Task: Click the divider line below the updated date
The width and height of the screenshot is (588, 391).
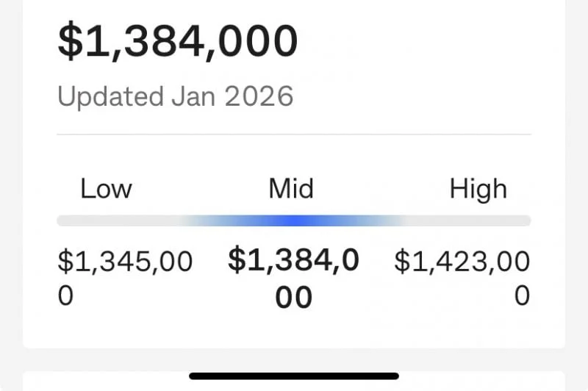Action: 293,134
